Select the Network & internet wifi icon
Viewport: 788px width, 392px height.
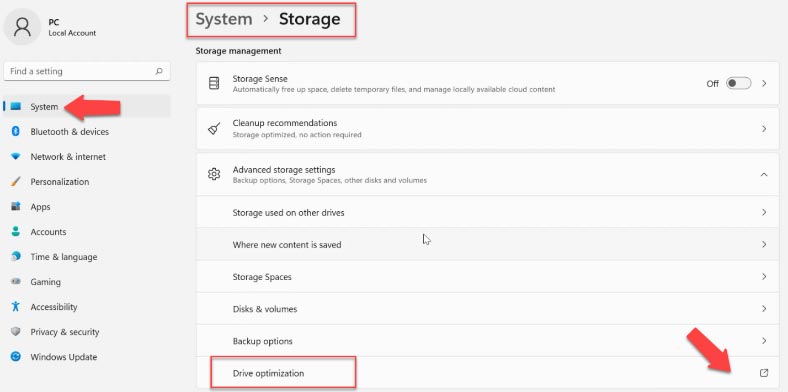point(16,157)
